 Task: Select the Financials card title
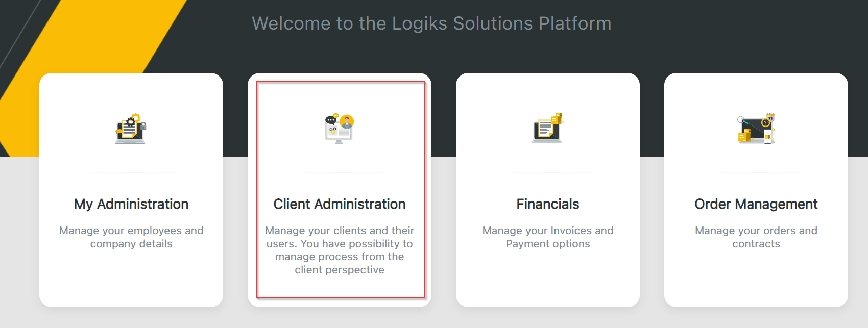point(548,204)
